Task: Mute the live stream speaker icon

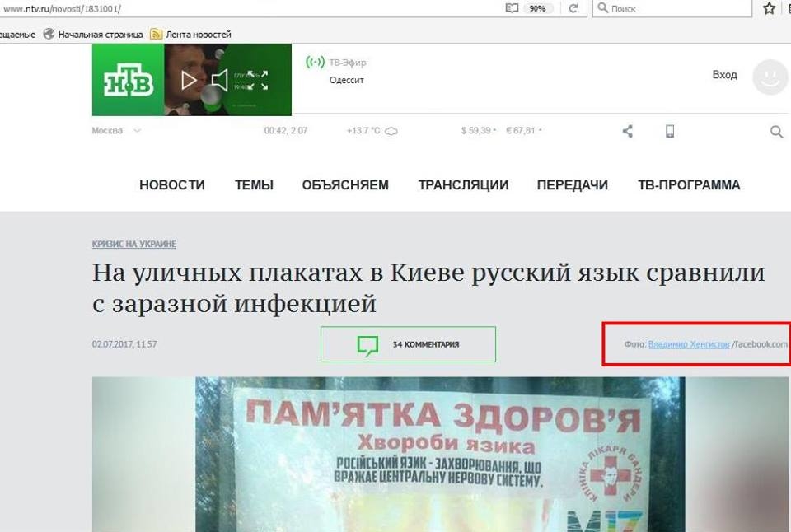Action: pyautogui.click(x=219, y=80)
